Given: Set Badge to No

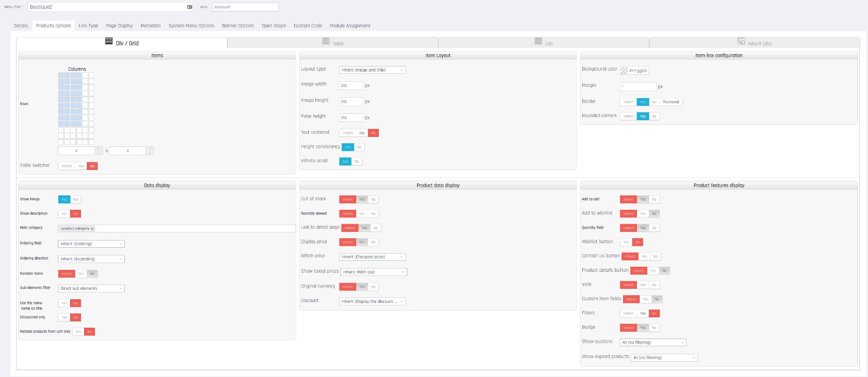Looking at the screenshot, I should (x=654, y=328).
